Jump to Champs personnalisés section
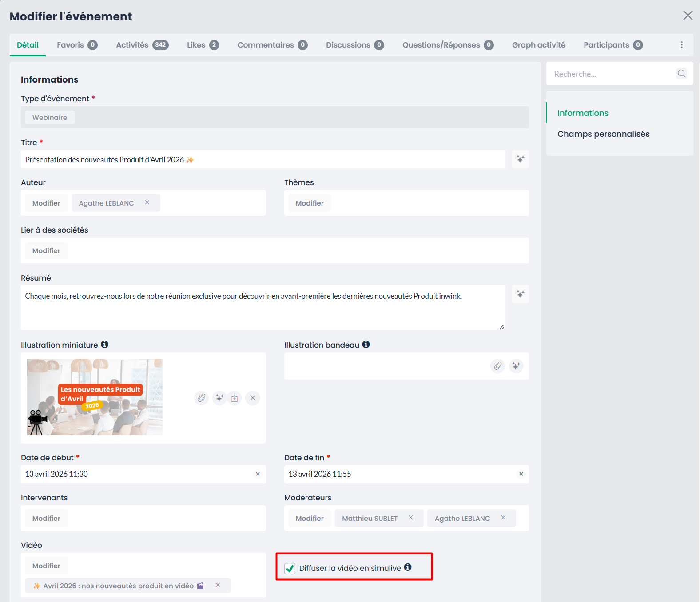The image size is (700, 602). pyautogui.click(x=603, y=134)
